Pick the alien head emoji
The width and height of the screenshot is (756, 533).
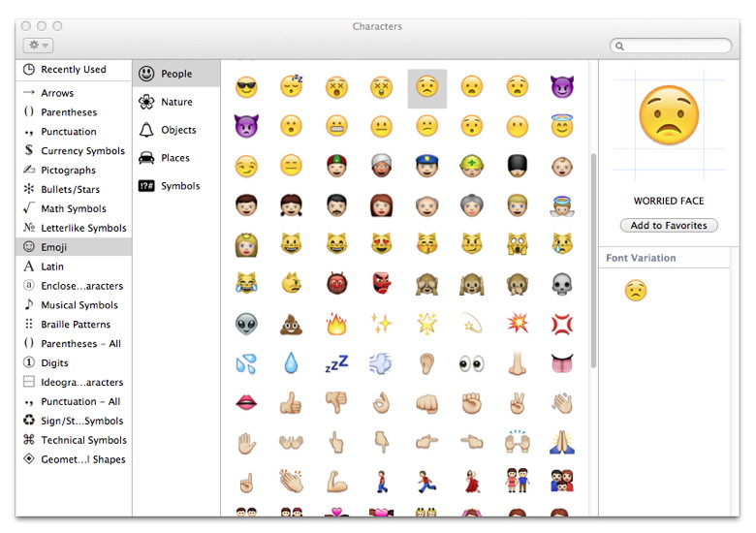246,324
